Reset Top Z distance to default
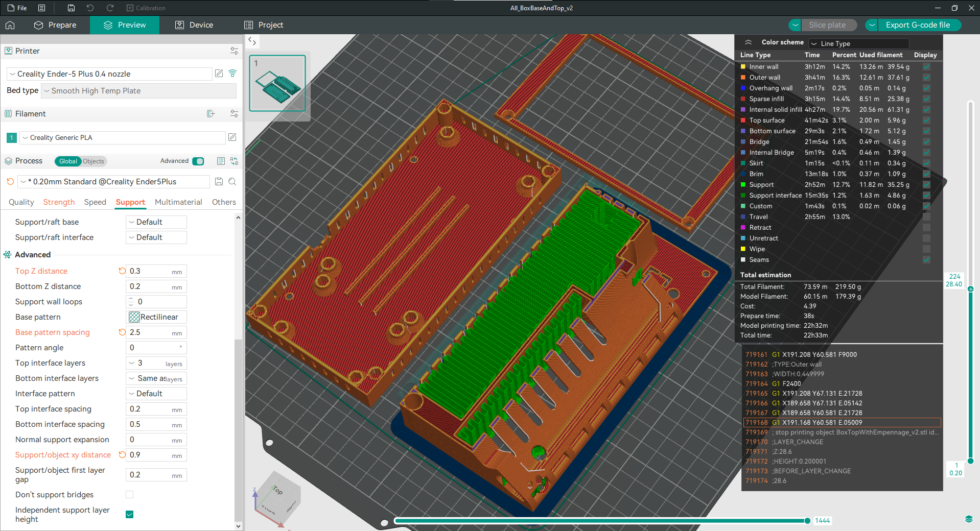This screenshot has height=531, width=980. click(122, 271)
